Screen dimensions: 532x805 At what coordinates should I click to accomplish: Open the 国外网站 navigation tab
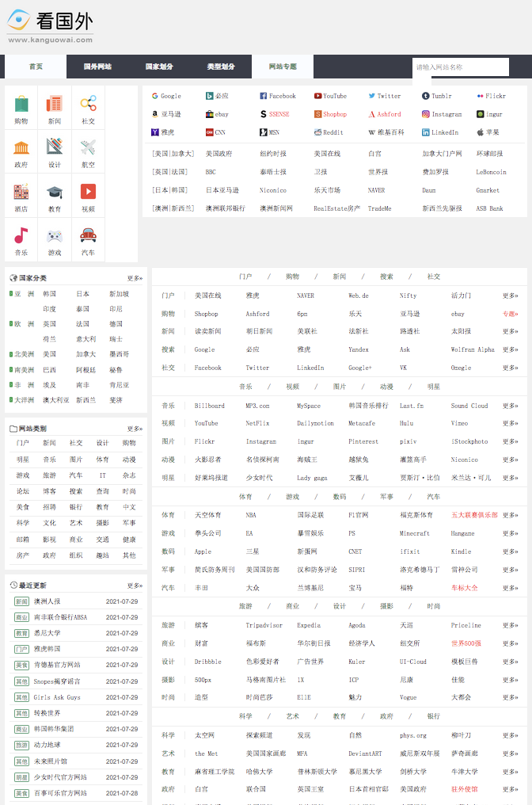point(97,67)
